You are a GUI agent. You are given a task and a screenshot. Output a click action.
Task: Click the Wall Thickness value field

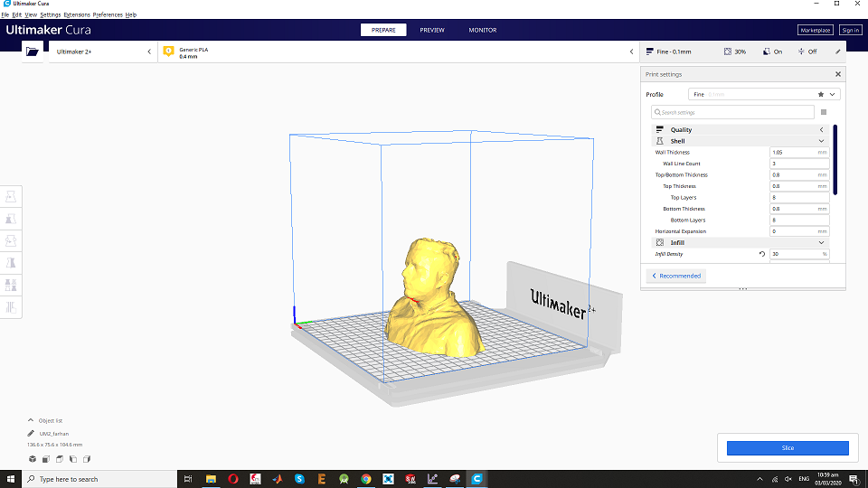(799, 152)
